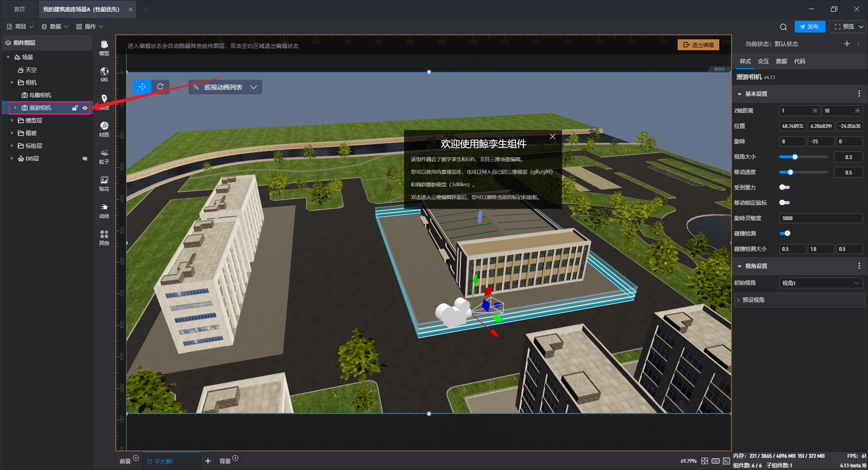Show the hidden GIS层 layer
This screenshot has height=470, width=868.
coord(85,159)
